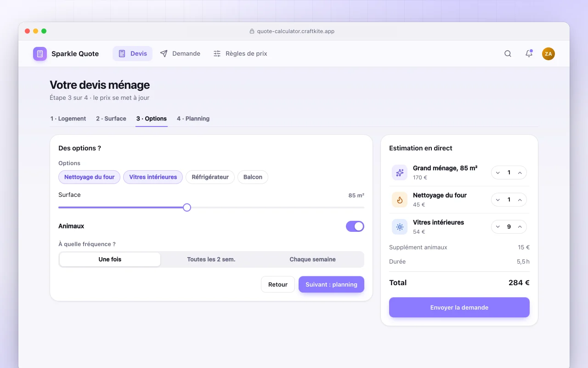The width and height of the screenshot is (588, 368).
Task: Select the 3 · Options tab
Action: tap(152, 119)
